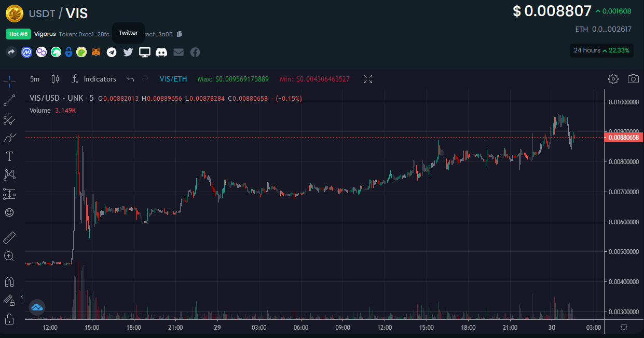Collapse the left drawing toolbar

22,297
